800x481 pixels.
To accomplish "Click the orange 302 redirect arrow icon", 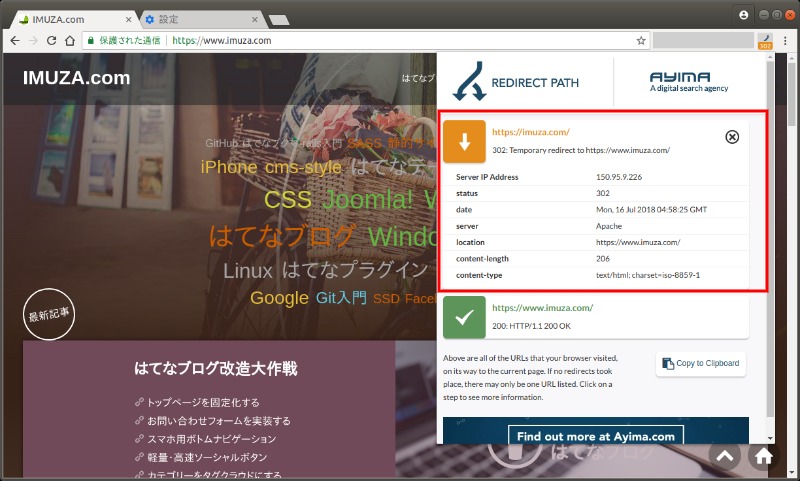I will [464, 142].
